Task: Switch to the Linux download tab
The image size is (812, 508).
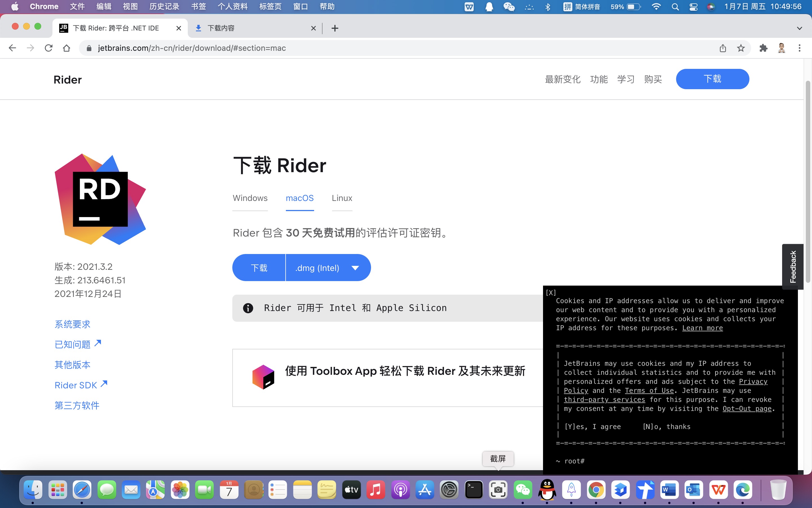Action: 342,198
